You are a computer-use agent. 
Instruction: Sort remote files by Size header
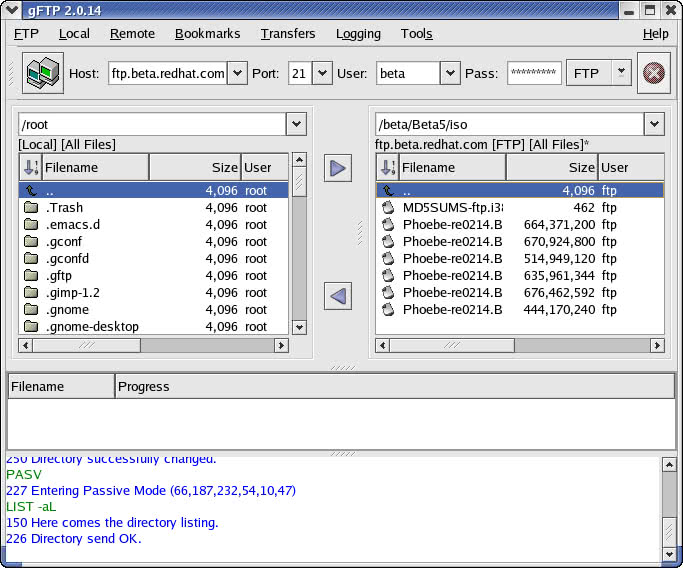click(552, 167)
